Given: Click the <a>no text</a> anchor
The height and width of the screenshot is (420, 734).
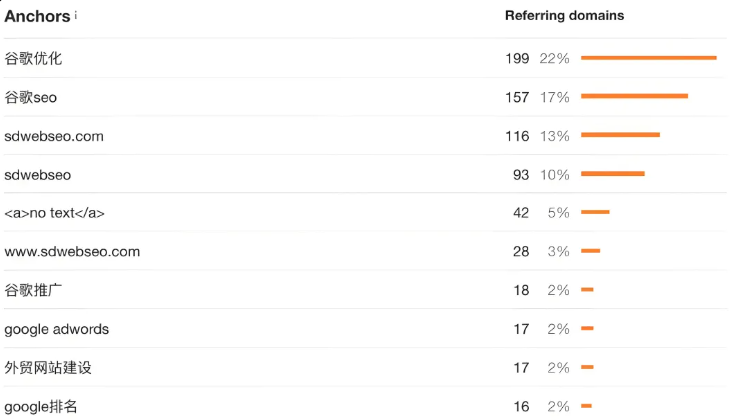Looking at the screenshot, I should (54, 213).
